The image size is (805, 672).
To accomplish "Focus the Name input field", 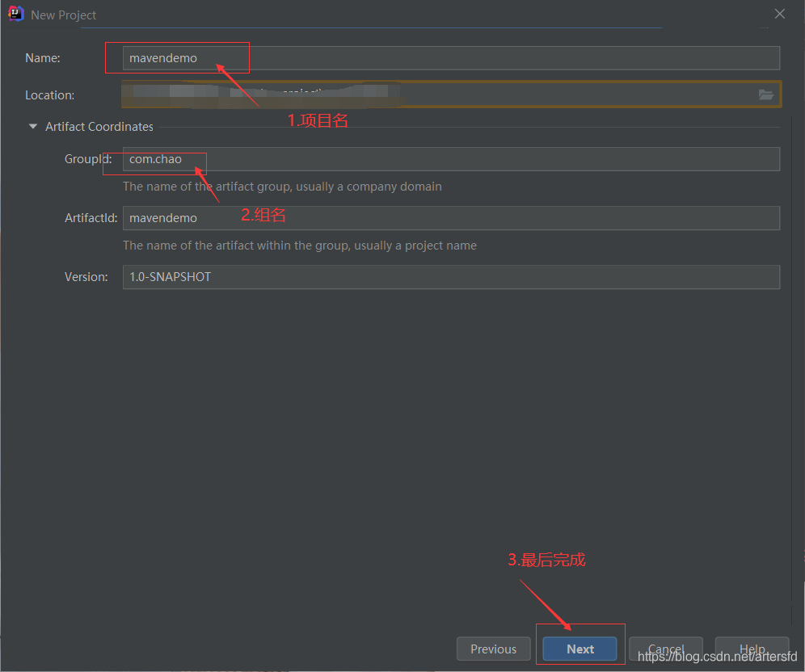I will (451, 58).
